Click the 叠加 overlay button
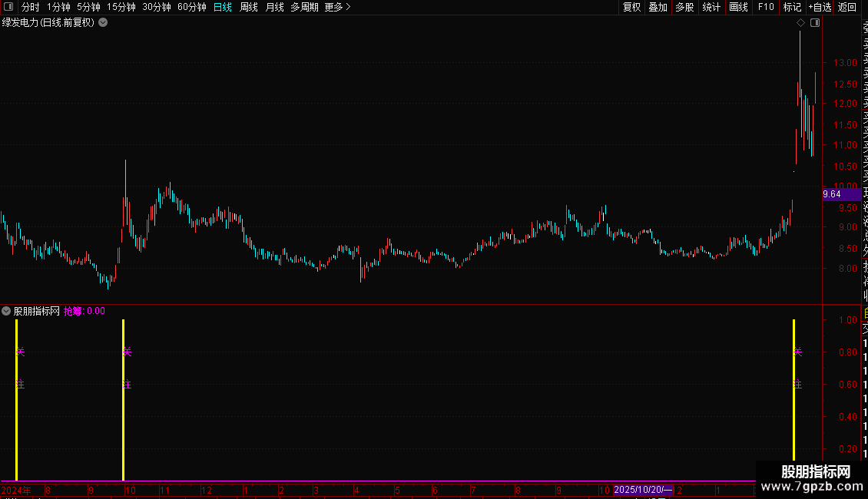 (x=658, y=7)
